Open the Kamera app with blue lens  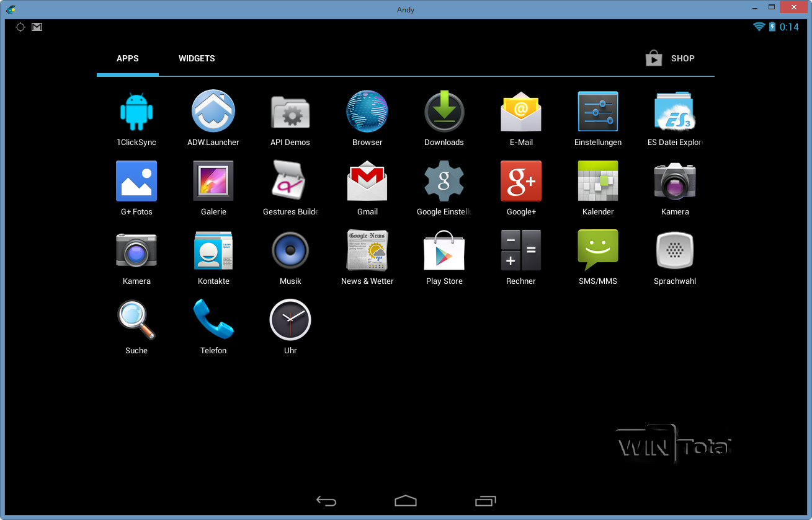(136, 250)
